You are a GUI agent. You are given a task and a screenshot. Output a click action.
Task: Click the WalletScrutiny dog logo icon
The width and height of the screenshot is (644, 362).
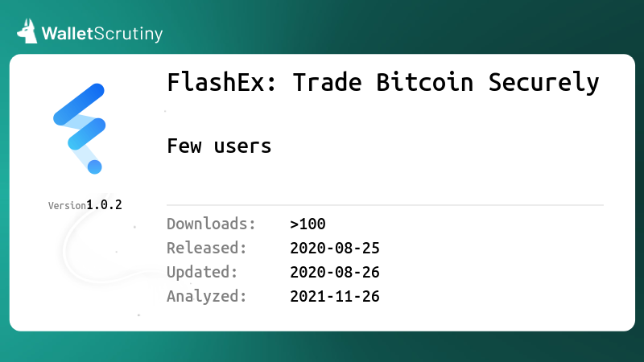click(27, 31)
